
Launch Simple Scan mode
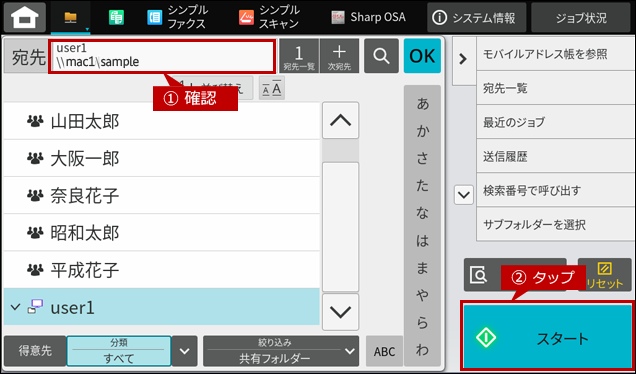click(269, 17)
